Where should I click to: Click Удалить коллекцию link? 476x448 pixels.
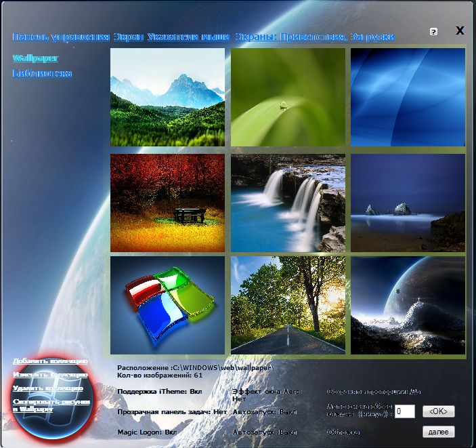(x=48, y=388)
